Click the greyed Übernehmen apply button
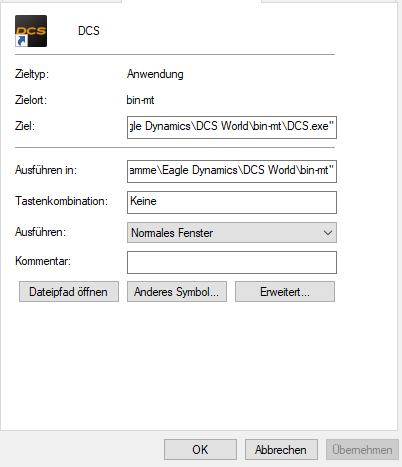 click(362, 450)
